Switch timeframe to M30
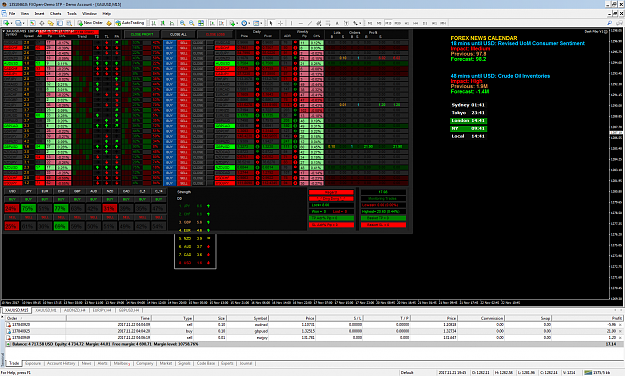 pyautogui.click(x=398, y=23)
